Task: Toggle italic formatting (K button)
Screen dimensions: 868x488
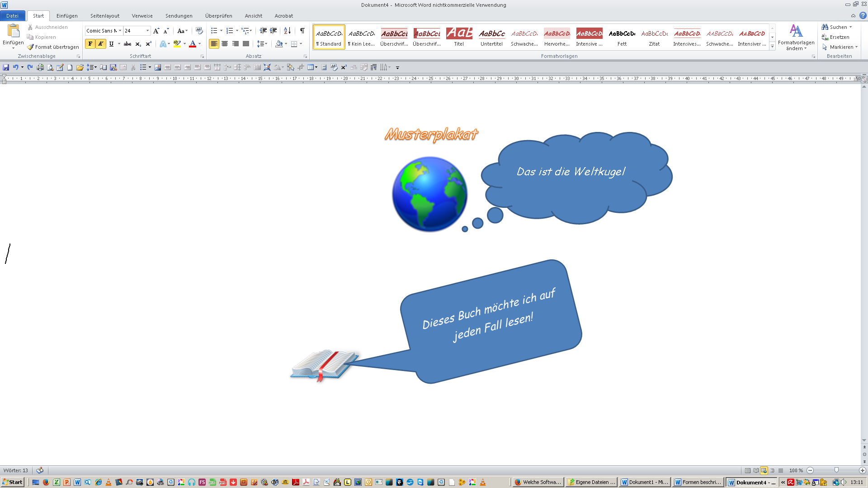Action: pos(100,44)
